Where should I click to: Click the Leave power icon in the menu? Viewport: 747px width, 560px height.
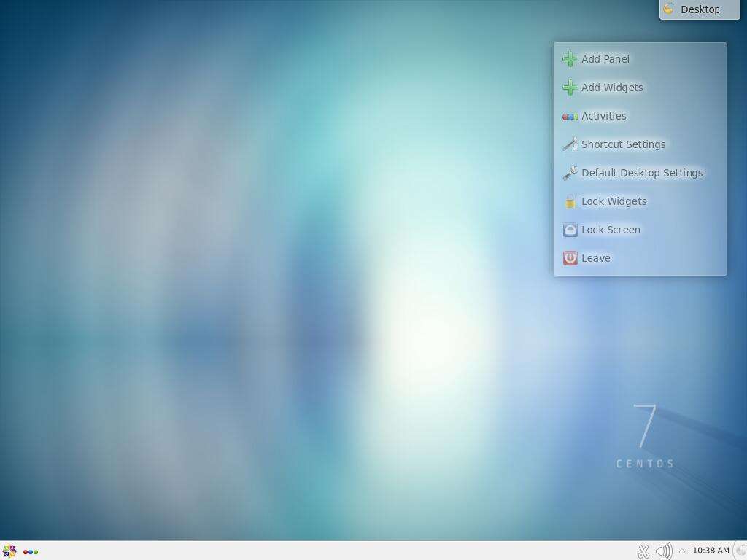[569, 257]
